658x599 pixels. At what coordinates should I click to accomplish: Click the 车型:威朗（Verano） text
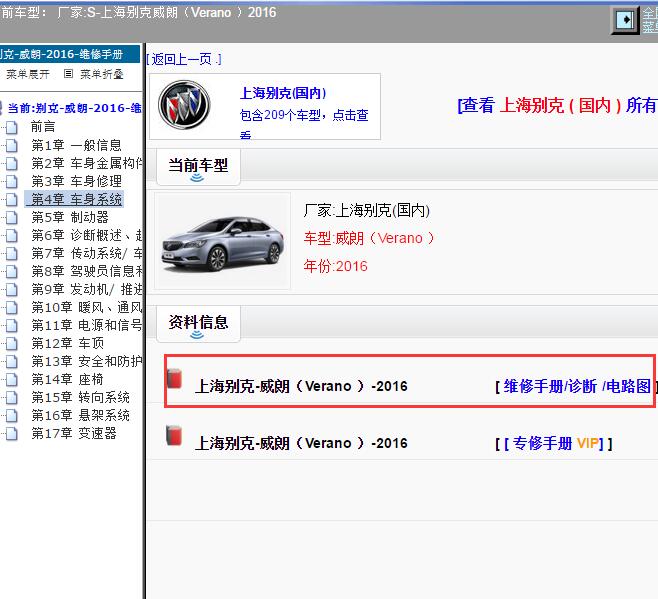(368, 238)
